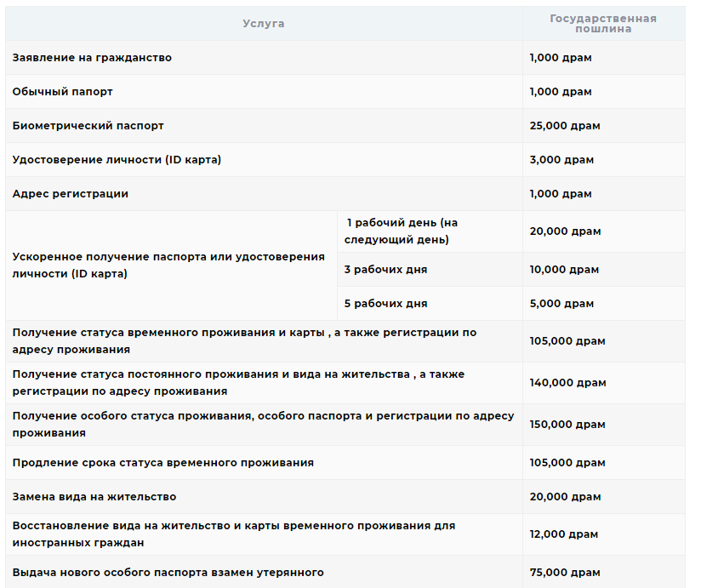Select the "Биометрический паспорт" service cell
Image resolution: width=701 pixels, height=588 pixels.
coord(88,126)
